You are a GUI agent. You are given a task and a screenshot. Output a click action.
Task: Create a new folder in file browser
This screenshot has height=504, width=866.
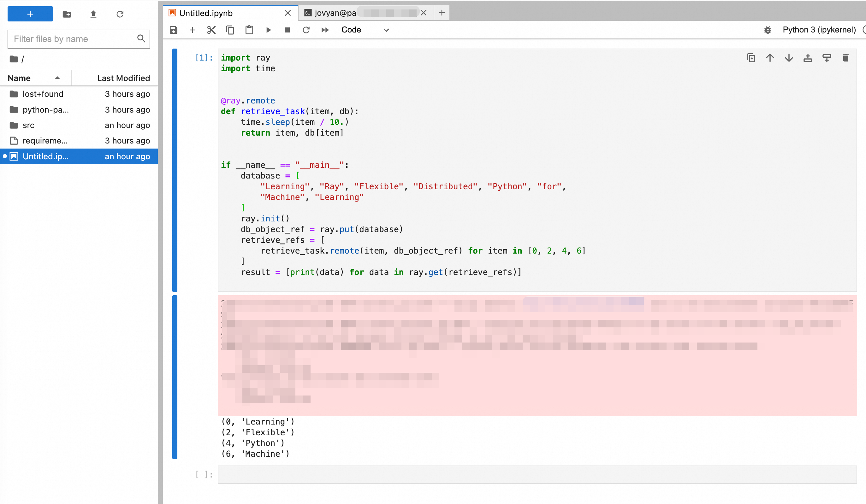[67, 14]
